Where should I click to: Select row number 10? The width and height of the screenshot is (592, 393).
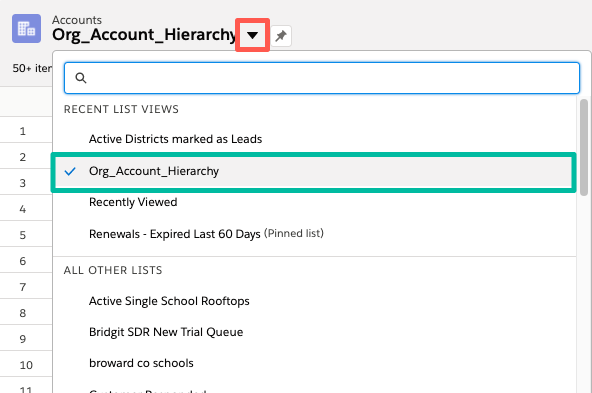pyautogui.click(x=26, y=365)
